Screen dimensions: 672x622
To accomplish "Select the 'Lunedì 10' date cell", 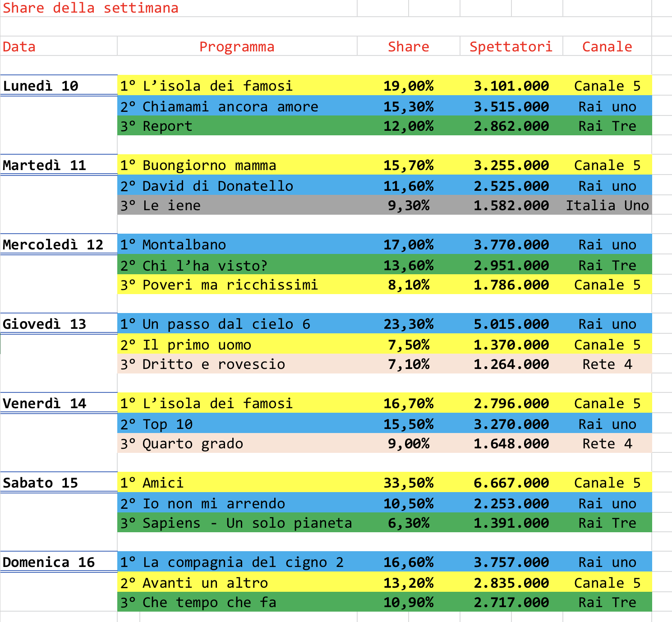I will coord(41,86).
